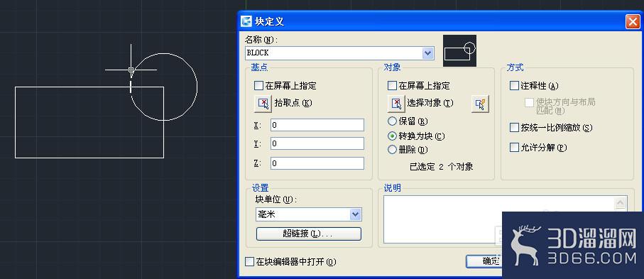
Task: Enable objects 在屏幕上指定 checkbox
Action: coord(392,86)
